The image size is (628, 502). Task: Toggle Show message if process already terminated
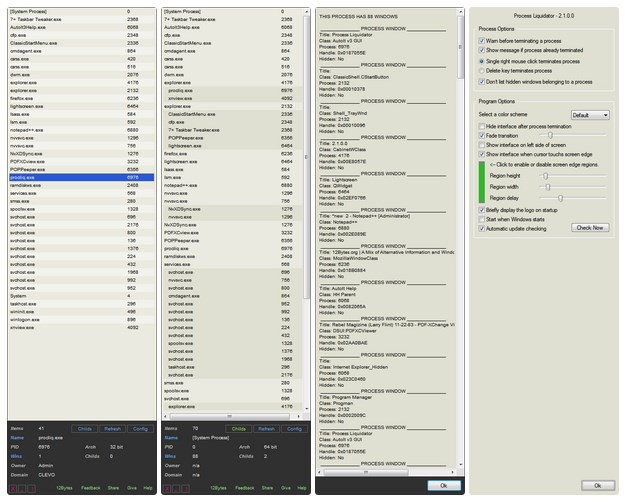coord(482,50)
